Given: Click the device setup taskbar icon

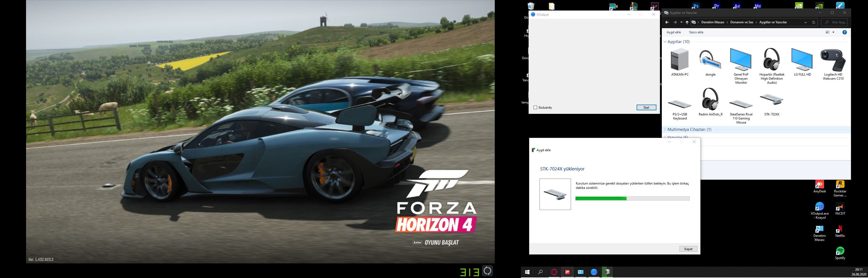Looking at the screenshot, I should (607, 272).
